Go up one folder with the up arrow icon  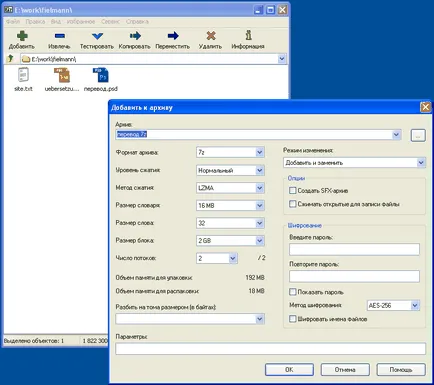(10, 59)
